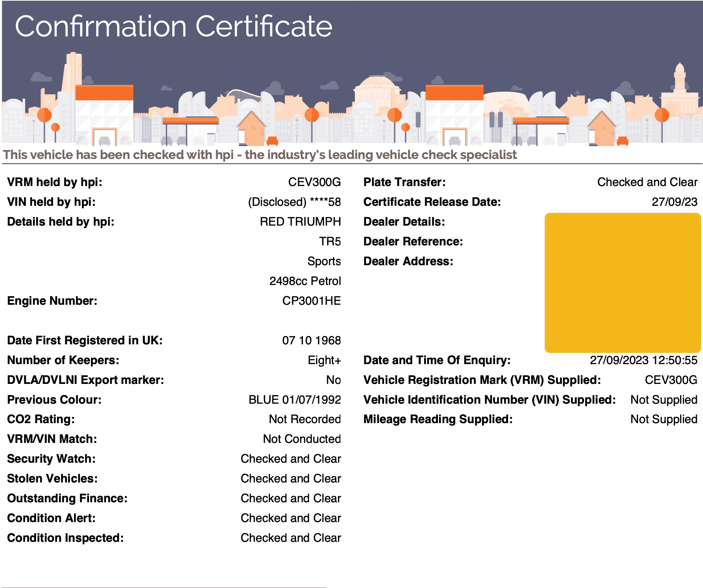Click the 'Dealer Address:' label
The width and height of the screenshot is (703, 588).
point(408,261)
